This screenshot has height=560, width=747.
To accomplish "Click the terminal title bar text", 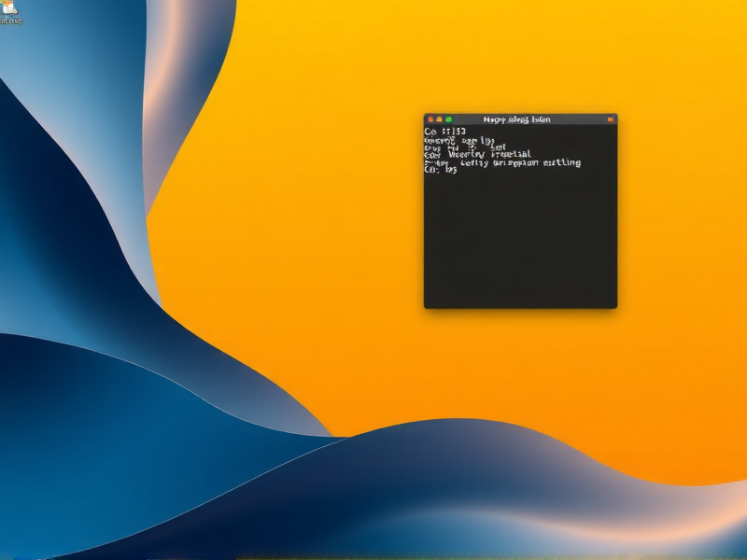I will click(518, 119).
